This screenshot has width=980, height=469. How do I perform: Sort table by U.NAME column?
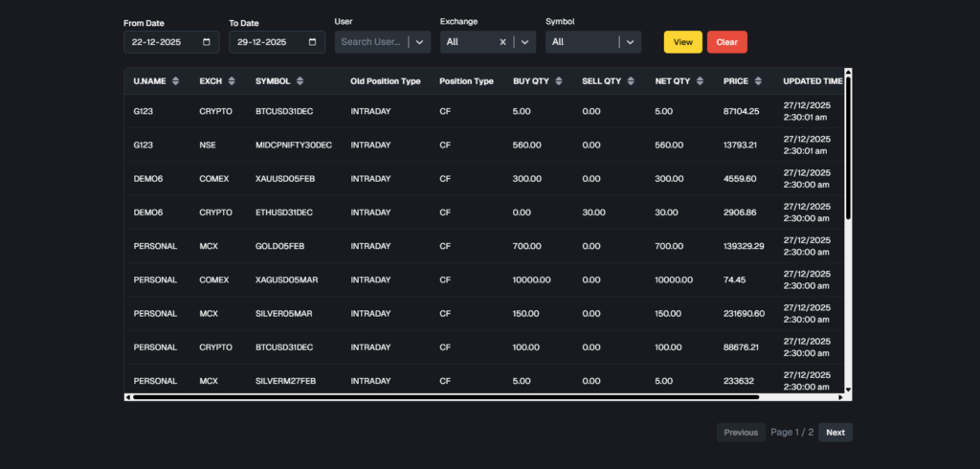175,81
